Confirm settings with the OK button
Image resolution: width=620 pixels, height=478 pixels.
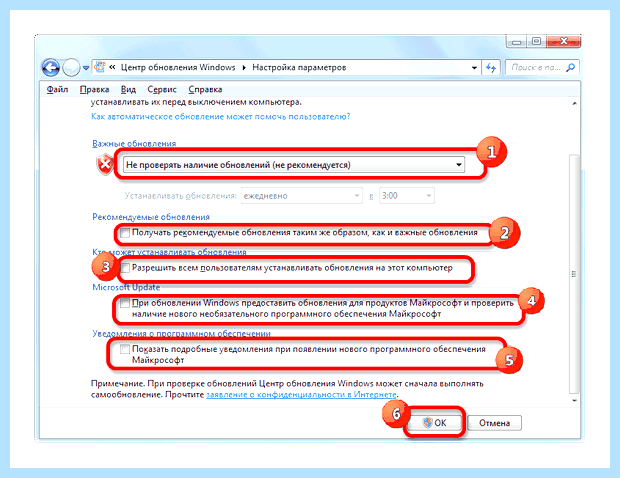click(x=435, y=423)
